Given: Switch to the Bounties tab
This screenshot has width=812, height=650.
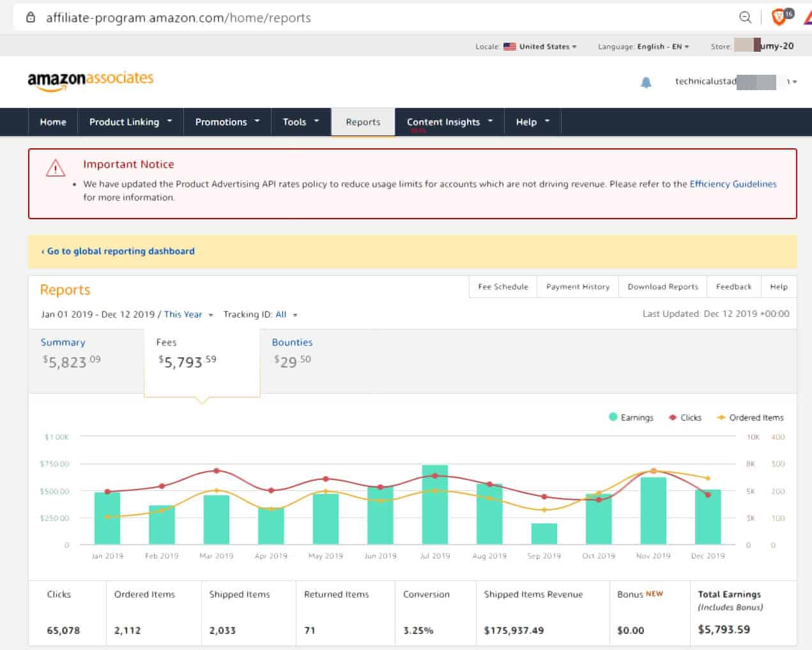Looking at the screenshot, I should pos(293,353).
